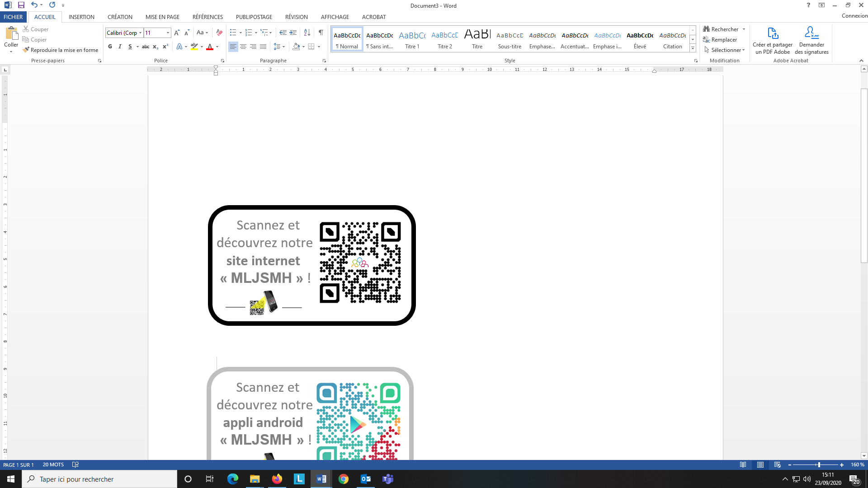868x488 pixels.
Task: Collapse the ribbon with the chevron
Action: [x=861, y=61]
